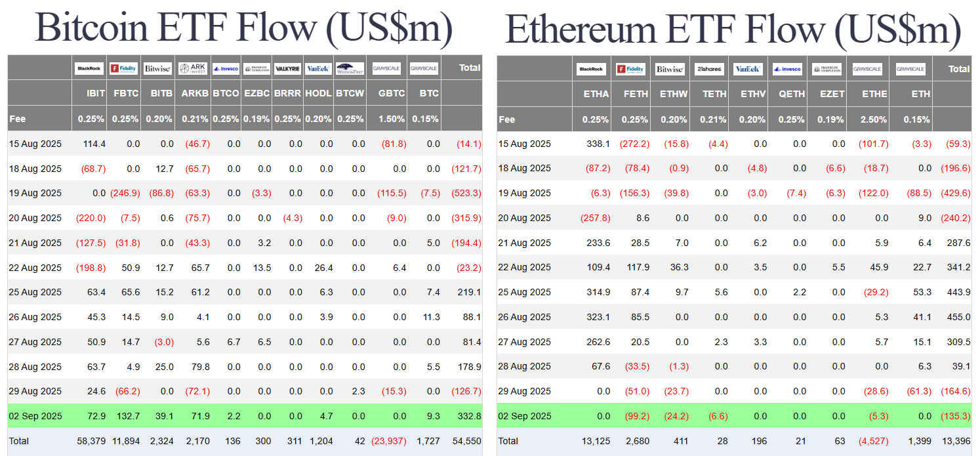Click the Valkyrie logo above BRRR
Screen dimensions: 980x456
[x=287, y=68]
